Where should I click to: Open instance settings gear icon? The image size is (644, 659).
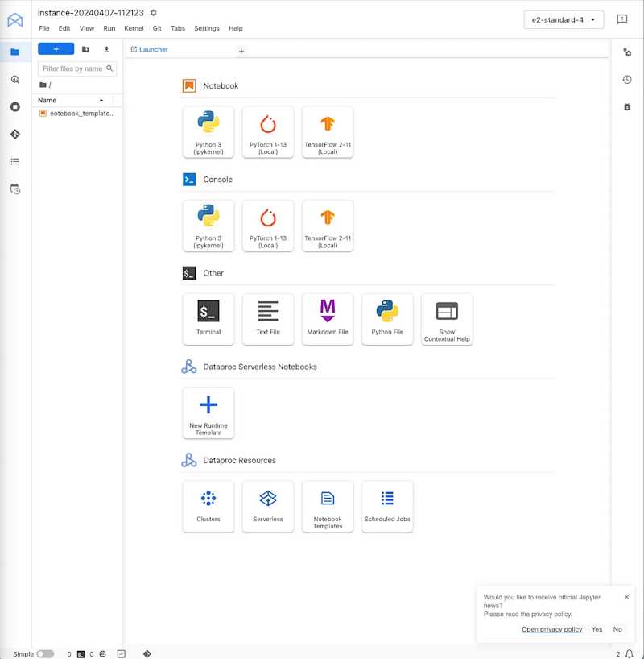click(153, 13)
